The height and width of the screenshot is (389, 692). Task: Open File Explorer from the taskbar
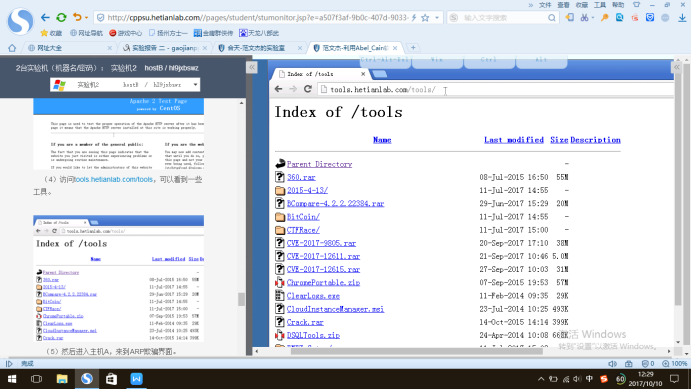tap(62, 379)
